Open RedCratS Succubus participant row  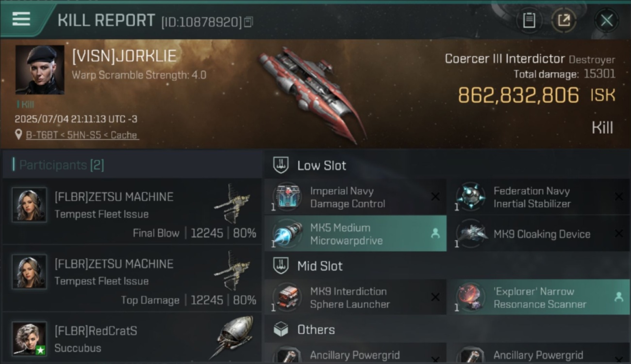(132, 338)
